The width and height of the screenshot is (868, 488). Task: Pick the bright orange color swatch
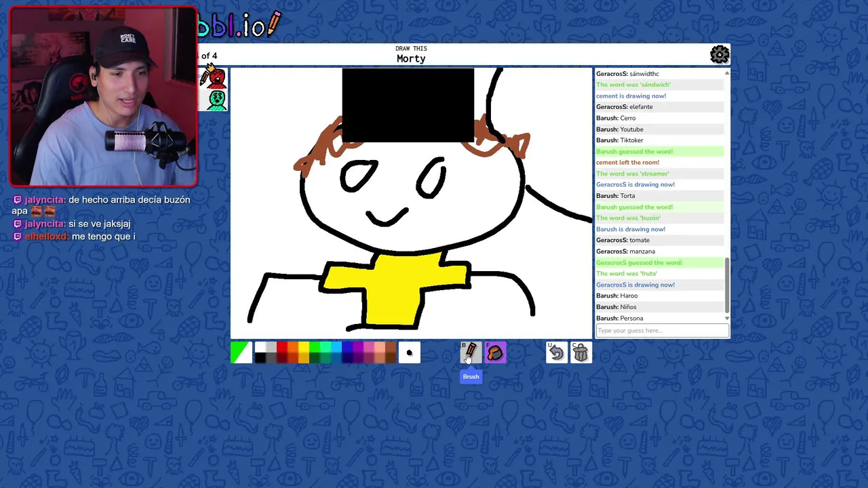pos(293,347)
